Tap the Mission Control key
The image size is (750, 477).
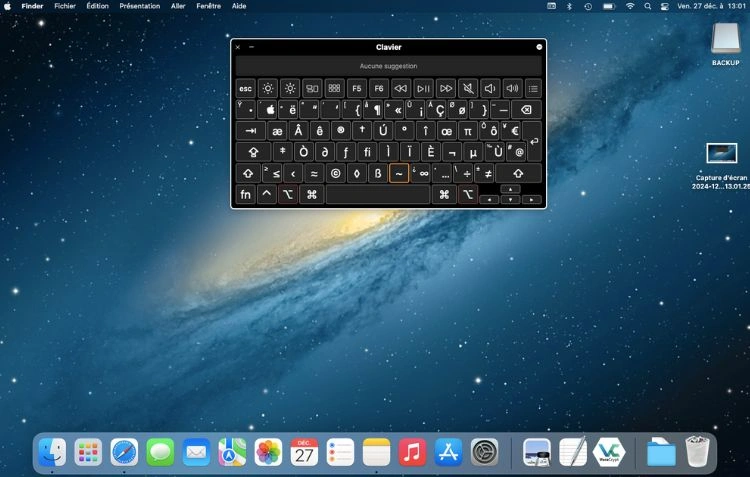tap(312, 89)
